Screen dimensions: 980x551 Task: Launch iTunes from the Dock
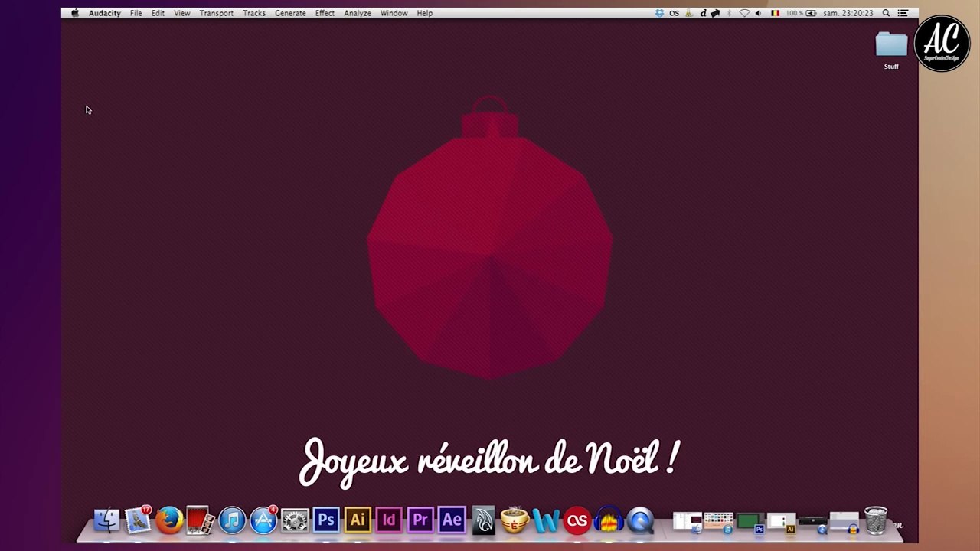pos(232,520)
